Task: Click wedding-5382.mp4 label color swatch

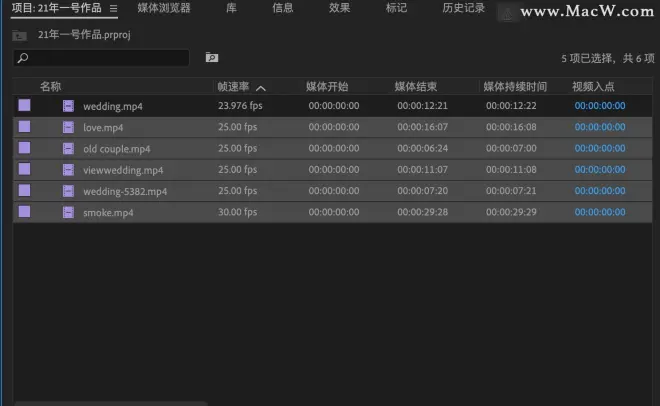Action: pyautogui.click(x=24, y=191)
